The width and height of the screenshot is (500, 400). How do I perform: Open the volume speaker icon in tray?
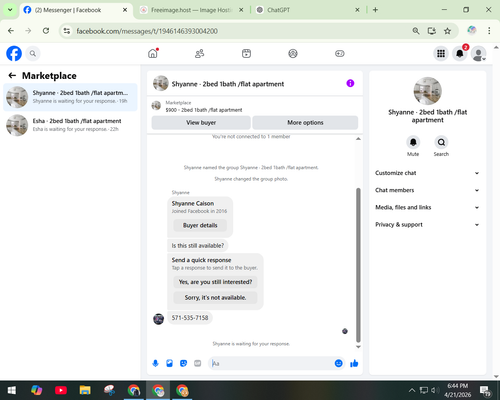click(x=434, y=390)
